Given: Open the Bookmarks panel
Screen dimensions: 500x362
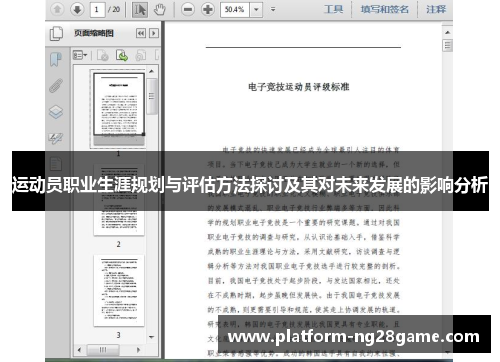Looking at the screenshot, I should point(56,59).
